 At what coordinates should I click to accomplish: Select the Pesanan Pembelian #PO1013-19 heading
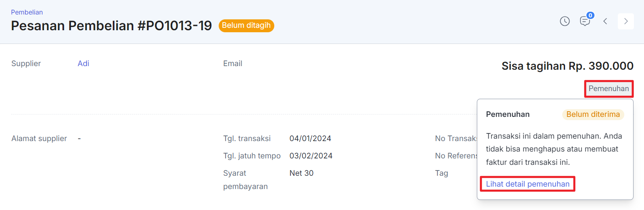[111, 26]
